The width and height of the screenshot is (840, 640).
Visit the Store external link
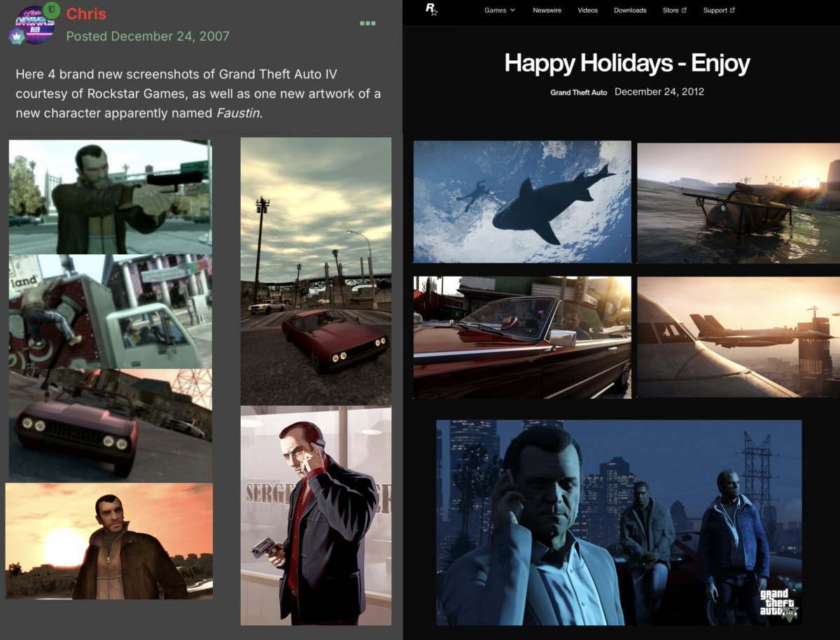675,11
